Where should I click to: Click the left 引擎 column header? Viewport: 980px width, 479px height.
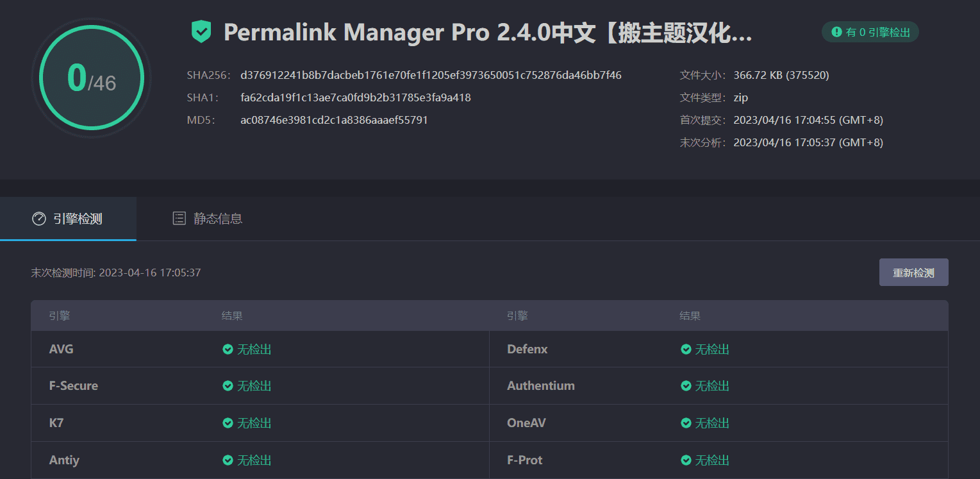(x=60, y=316)
